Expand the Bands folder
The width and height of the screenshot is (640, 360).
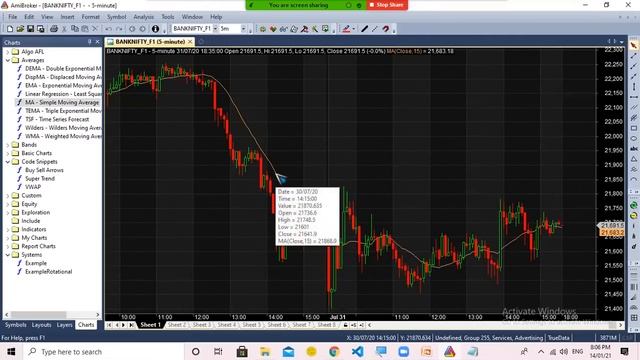point(7,145)
